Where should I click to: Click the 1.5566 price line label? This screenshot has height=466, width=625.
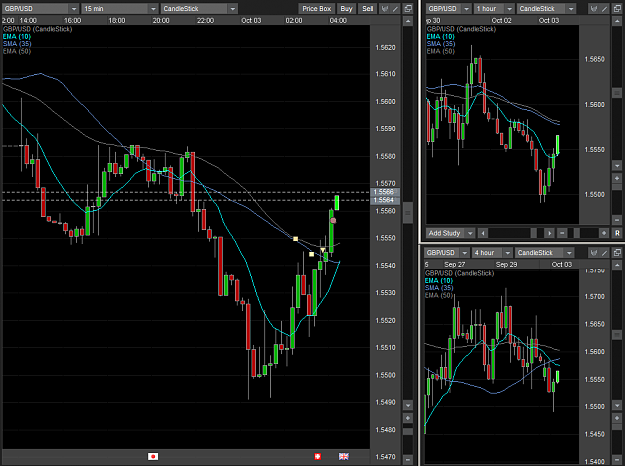(385, 192)
